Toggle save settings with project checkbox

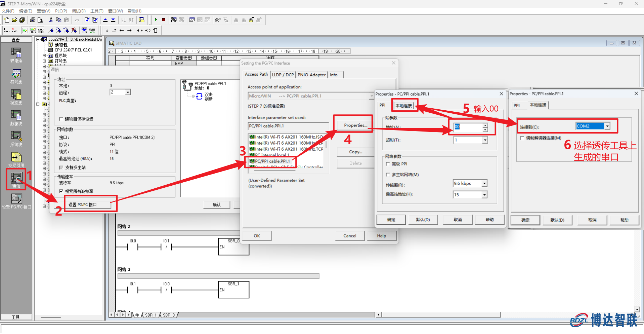(x=61, y=119)
